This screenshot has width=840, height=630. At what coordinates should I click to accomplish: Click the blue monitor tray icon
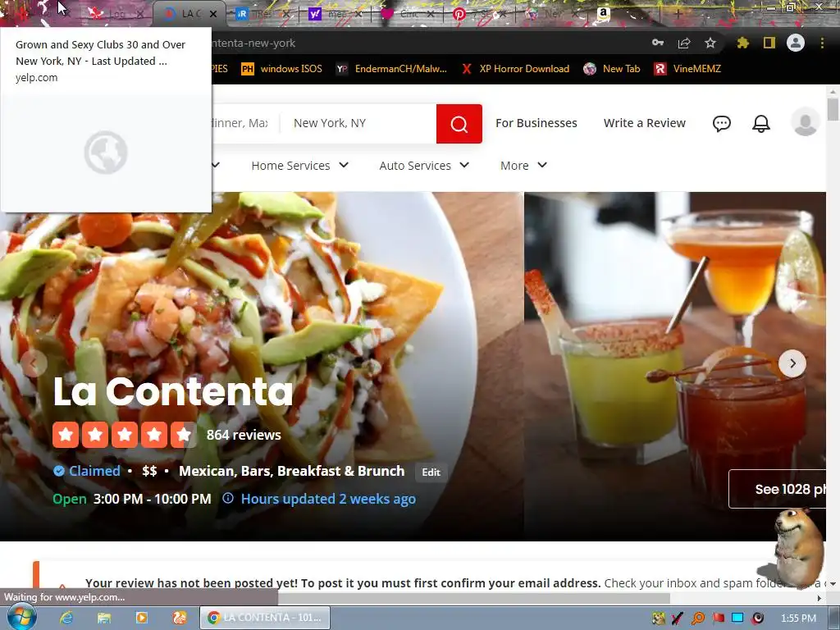[x=737, y=619]
